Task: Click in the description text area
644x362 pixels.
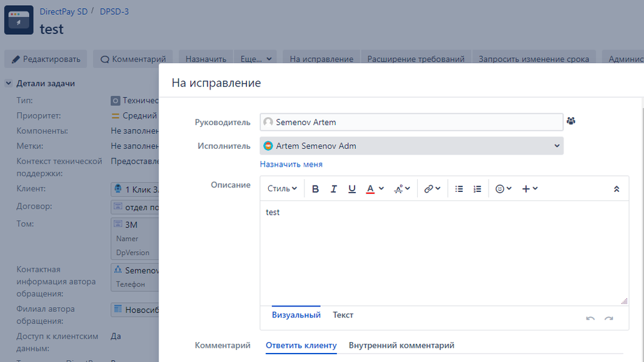Action: 444,253
